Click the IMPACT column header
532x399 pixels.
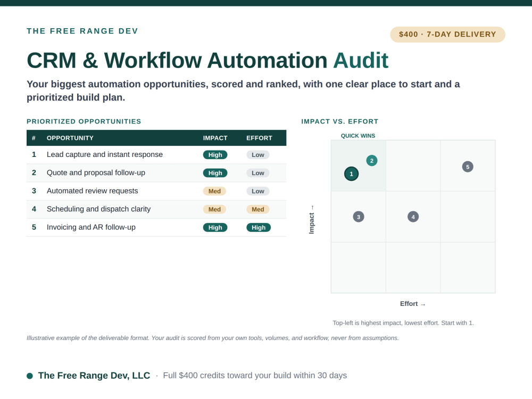[x=215, y=138]
